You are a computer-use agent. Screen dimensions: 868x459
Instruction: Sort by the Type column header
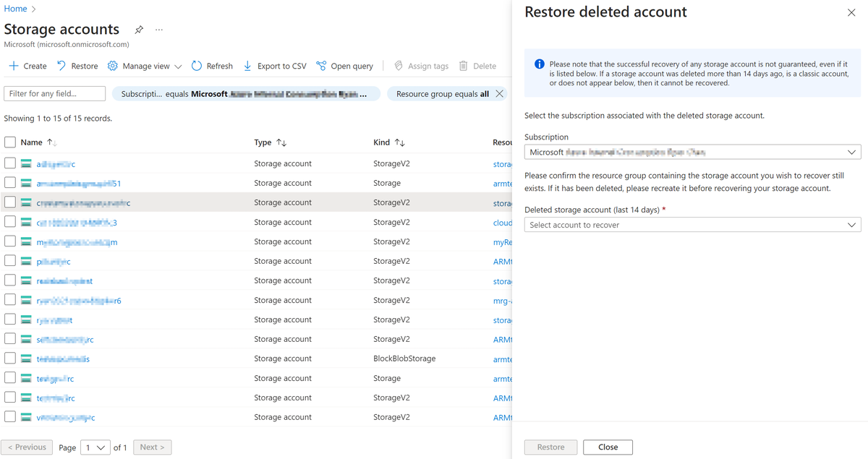[x=271, y=142]
